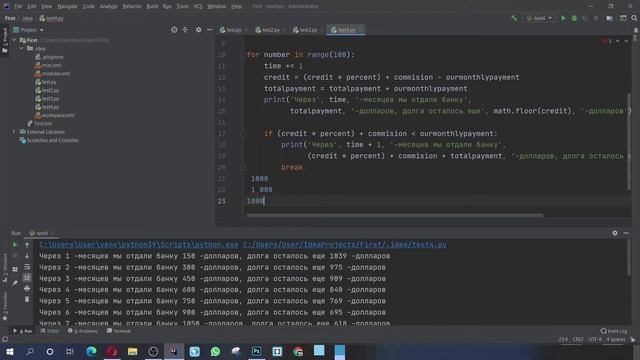This screenshot has height=360, width=640.
Task: Open the Refactor menu
Action: tap(132, 6)
